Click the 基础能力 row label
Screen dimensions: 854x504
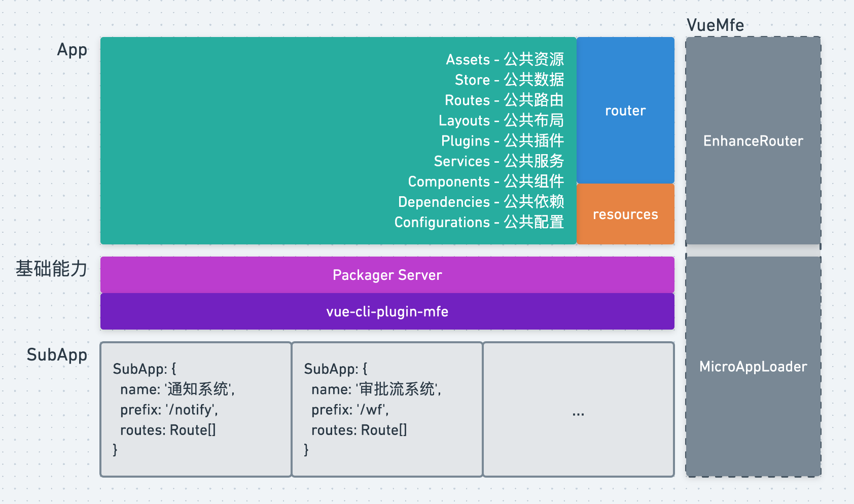coord(52,269)
